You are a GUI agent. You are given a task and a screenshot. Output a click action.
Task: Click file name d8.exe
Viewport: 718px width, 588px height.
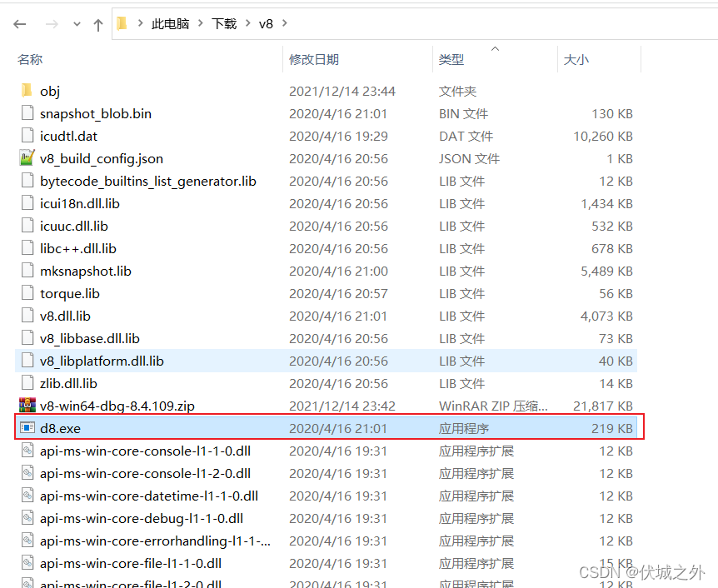60,428
